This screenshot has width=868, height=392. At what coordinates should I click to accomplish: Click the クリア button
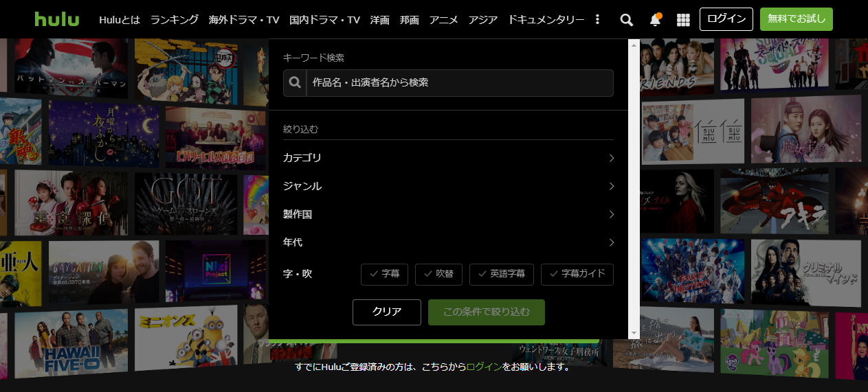coord(387,312)
